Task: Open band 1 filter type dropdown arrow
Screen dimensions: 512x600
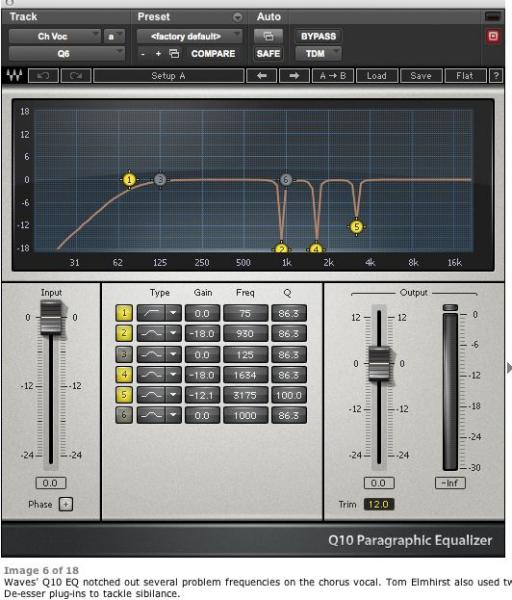Action: pyautogui.click(x=173, y=313)
